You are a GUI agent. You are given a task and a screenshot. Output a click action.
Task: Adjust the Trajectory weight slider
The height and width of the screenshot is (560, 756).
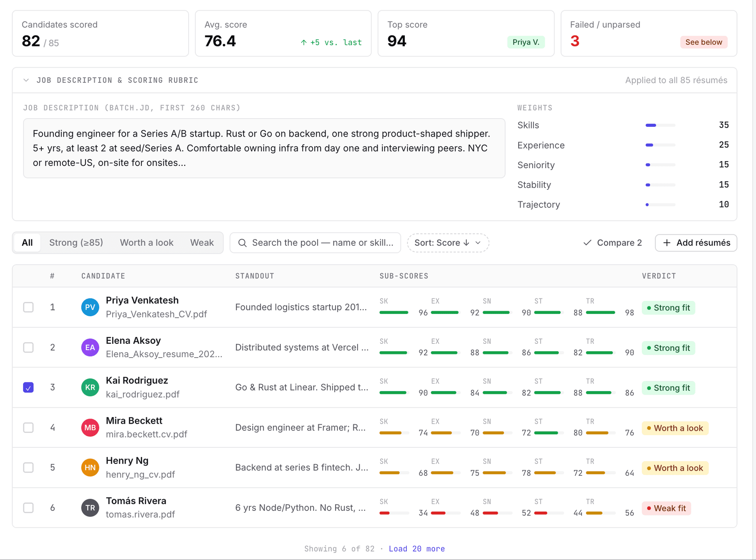[660, 205]
